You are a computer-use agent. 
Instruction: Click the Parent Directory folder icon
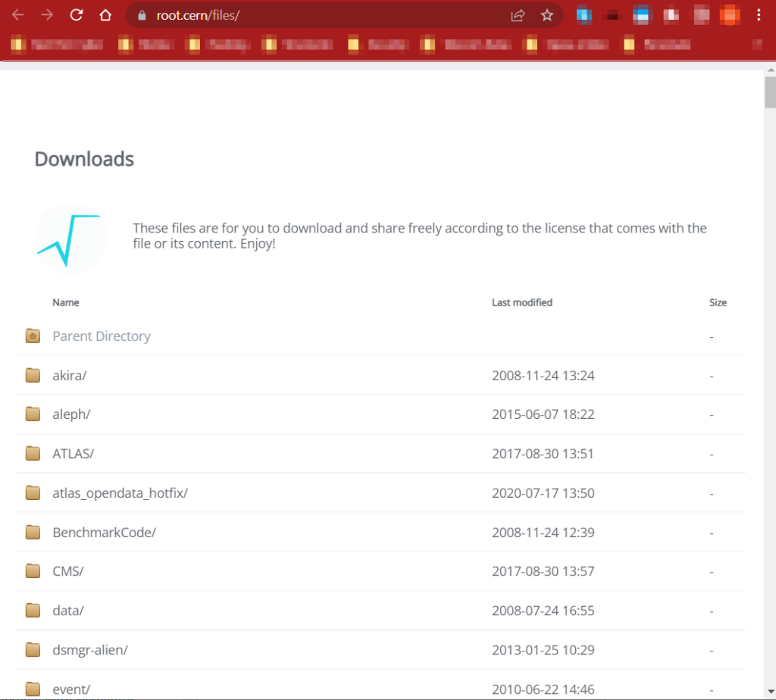(x=33, y=336)
